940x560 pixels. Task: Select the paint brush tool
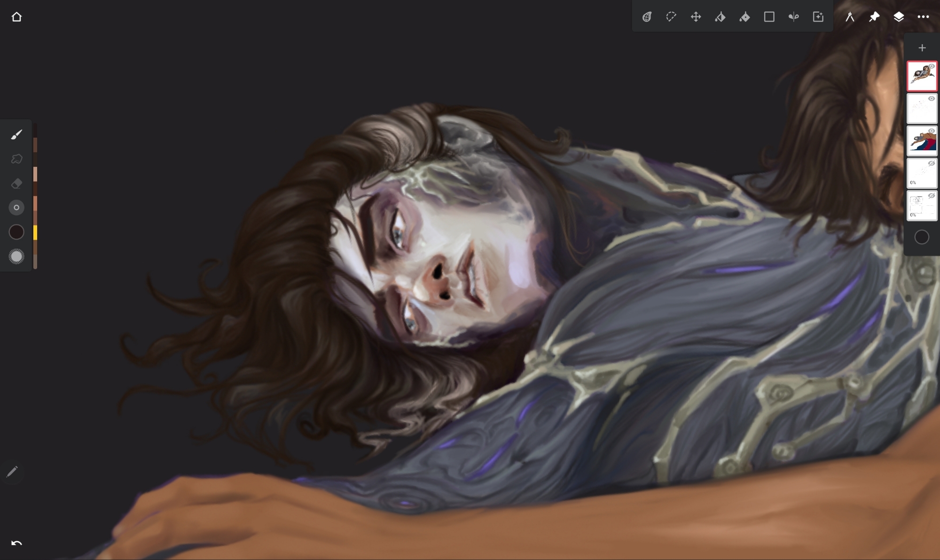pos(16,135)
